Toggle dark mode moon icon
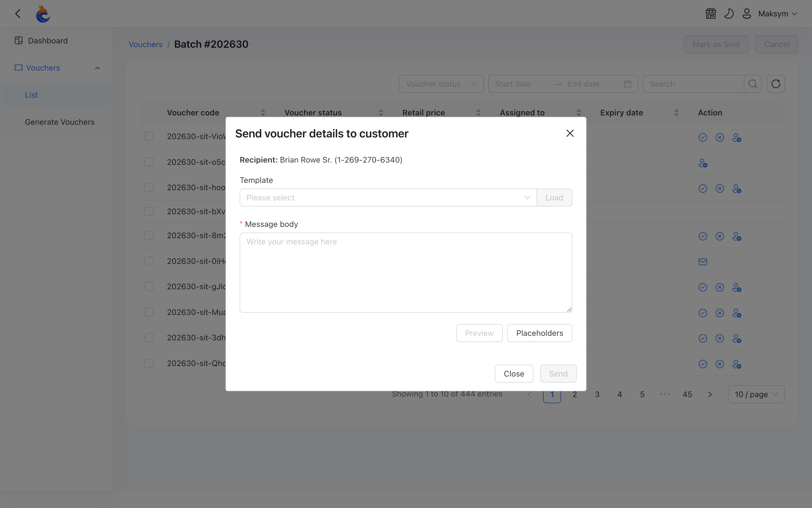The image size is (812, 508). coord(729,14)
